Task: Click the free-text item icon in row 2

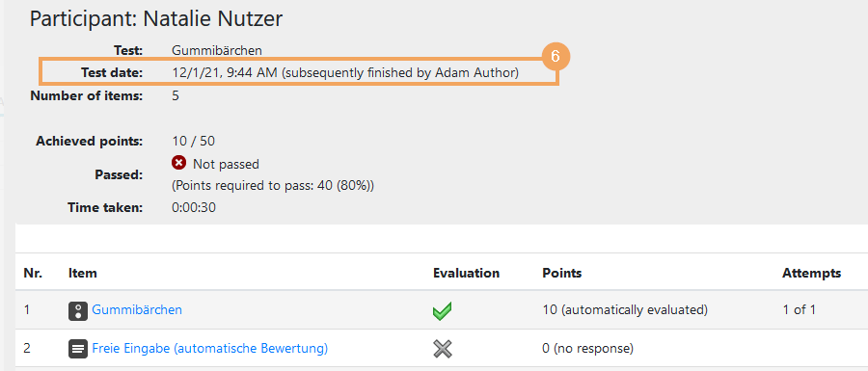Action: click(78, 349)
